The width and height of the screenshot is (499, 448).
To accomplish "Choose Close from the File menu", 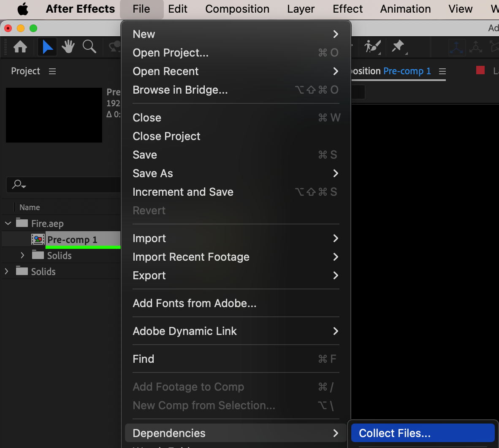I will (x=236, y=118).
